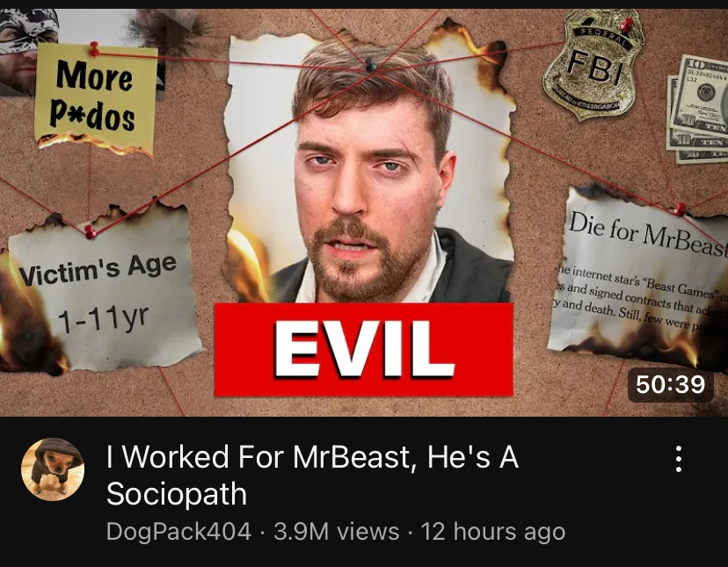Tap the 12 hours ago timestamp

pyautogui.click(x=492, y=531)
